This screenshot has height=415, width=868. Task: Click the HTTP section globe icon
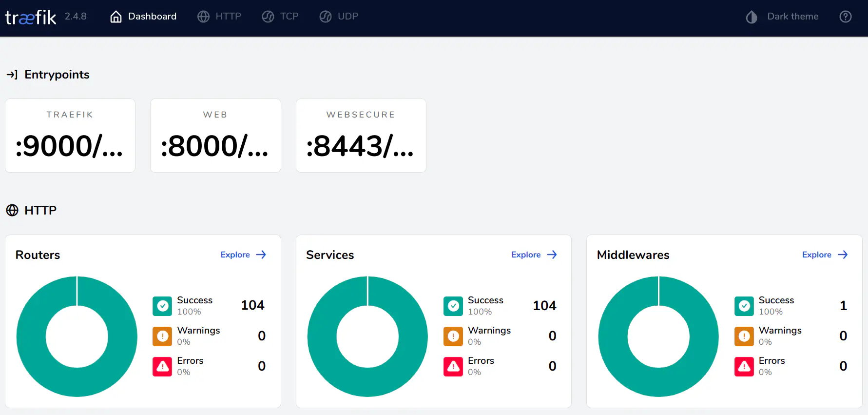pyautogui.click(x=12, y=210)
